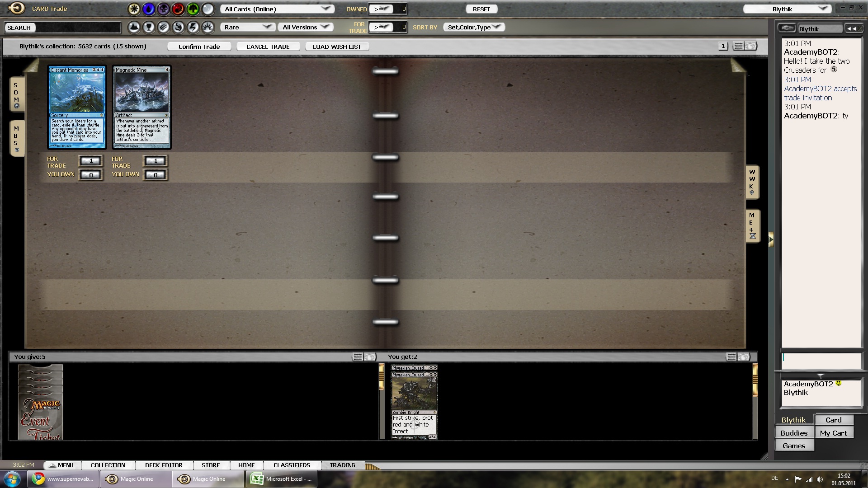This screenshot has width=868, height=488.
Task: Click the card search input field
Action: pyautogui.click(x=77, y=28)
